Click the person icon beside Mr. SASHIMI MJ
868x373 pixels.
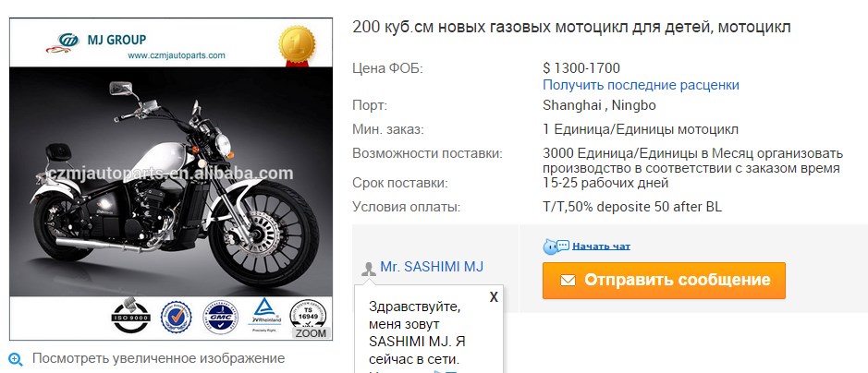point(368,269)
